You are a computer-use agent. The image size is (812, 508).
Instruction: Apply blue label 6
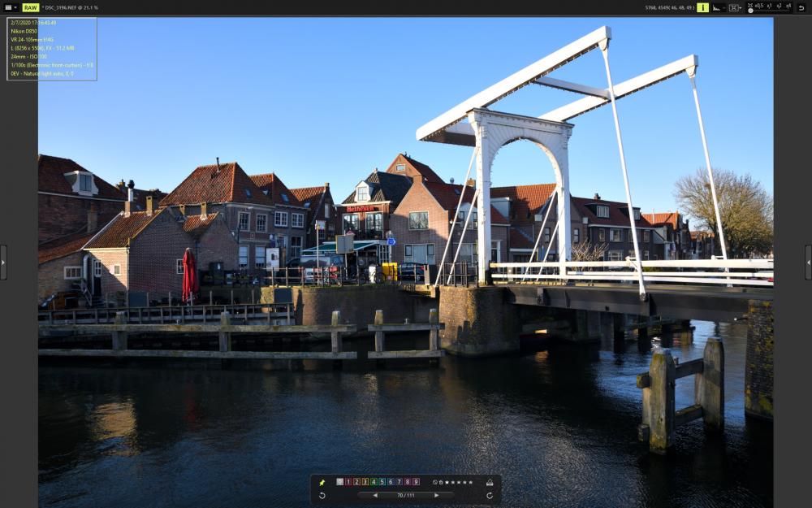click(391, 481)
